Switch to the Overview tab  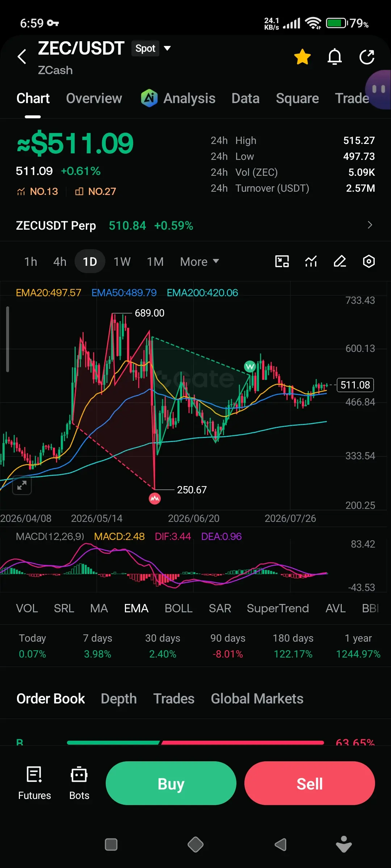[x=94, y=98]
